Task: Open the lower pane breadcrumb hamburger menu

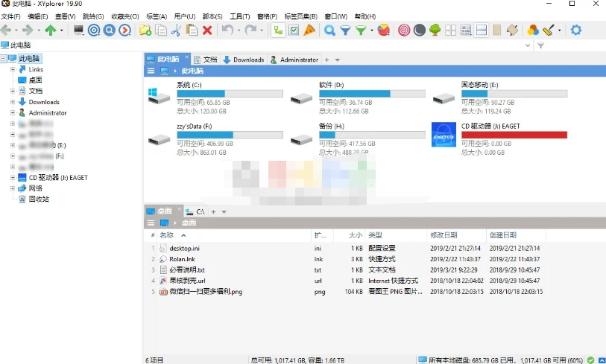Action: click(x=151, y=223)
